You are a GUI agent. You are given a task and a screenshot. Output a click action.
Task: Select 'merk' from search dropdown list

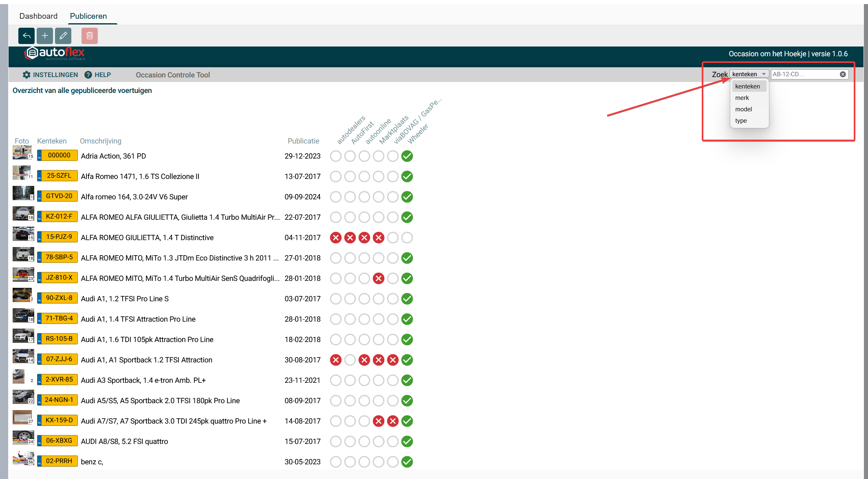[x=742, y=98]
